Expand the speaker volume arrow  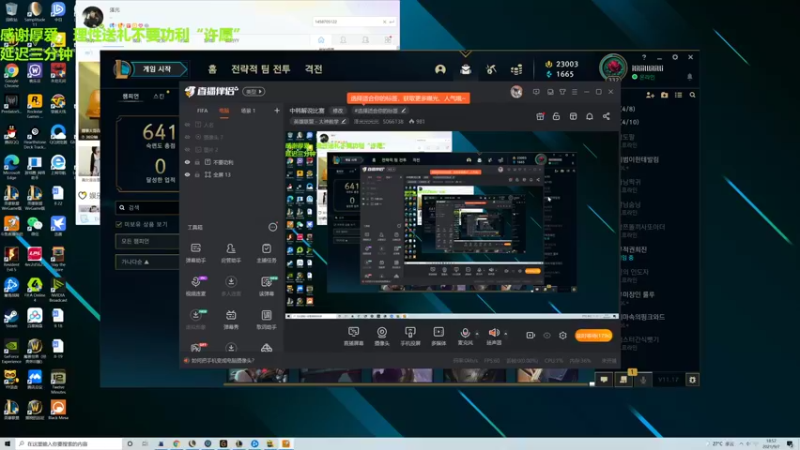(x=506, y=334)
